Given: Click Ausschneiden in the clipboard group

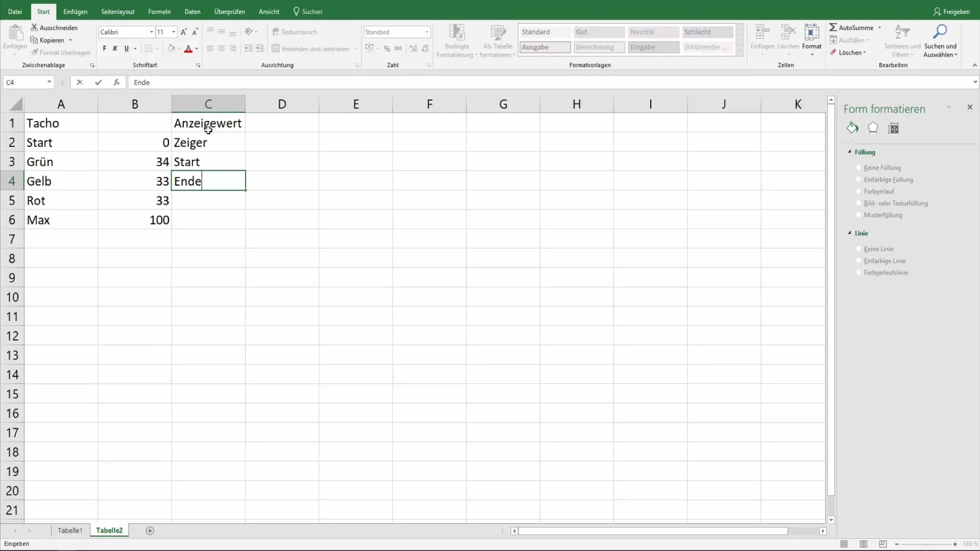Looking at the screenshot, I should click(x=54, y=28).
